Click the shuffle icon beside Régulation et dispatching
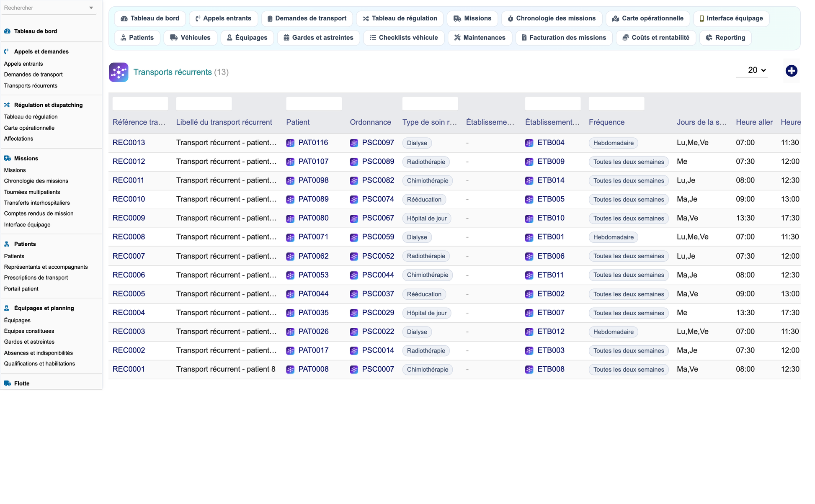This screenshot has width=815, height=504. tap(7, 105)
